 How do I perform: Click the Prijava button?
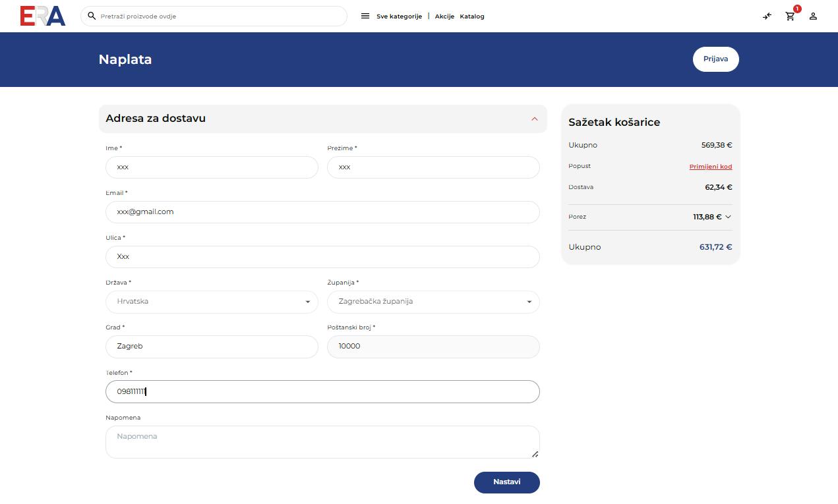coord(715,59)
